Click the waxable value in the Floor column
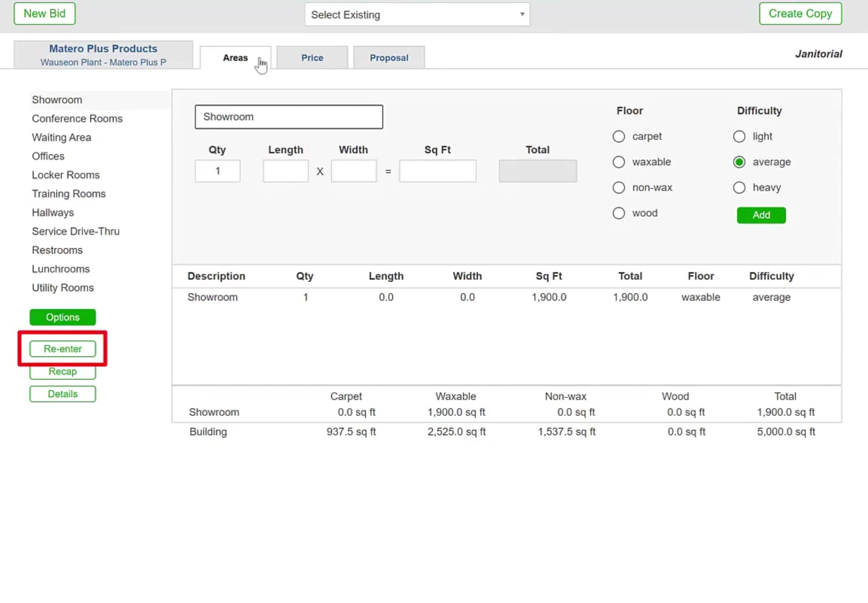Image resolution: width=868 pixels, height=603 pixels. point(701,297)
